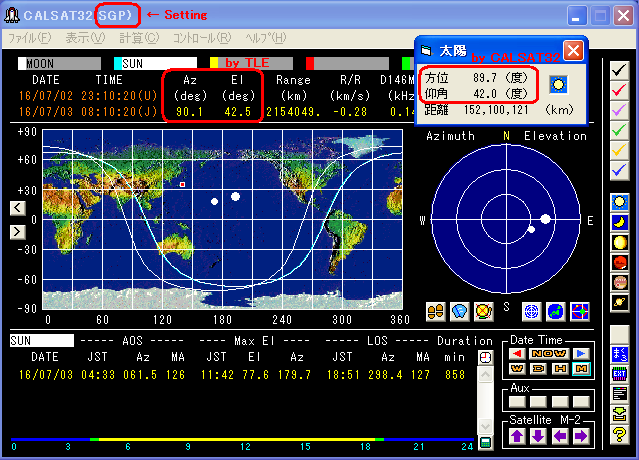
Task: Open the ファイル(F) menu
Action: (30, 38)
